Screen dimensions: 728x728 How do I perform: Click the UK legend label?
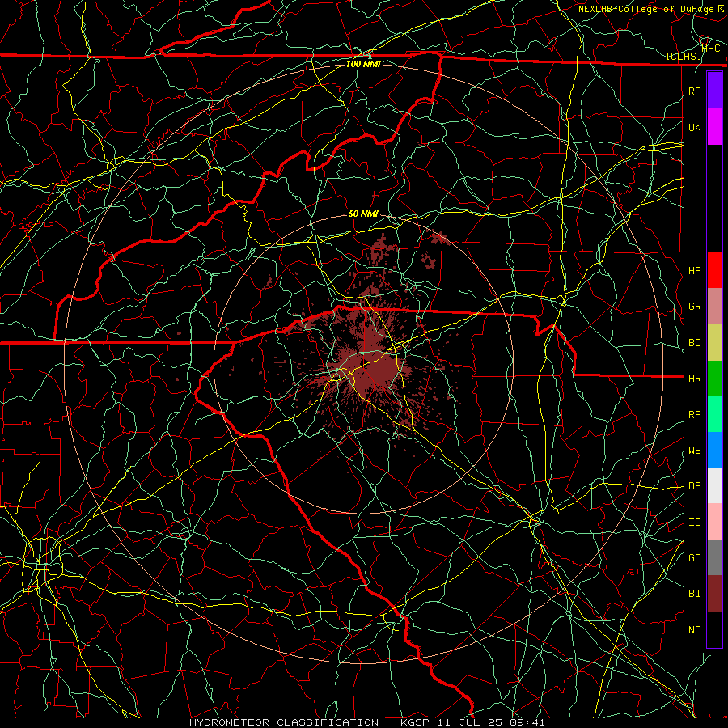point(695,128)
